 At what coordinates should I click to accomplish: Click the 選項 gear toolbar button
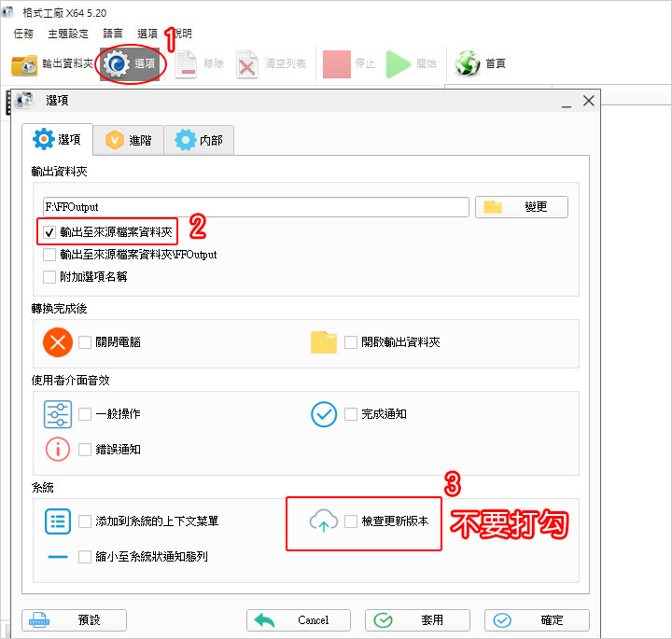click(131, 64)
